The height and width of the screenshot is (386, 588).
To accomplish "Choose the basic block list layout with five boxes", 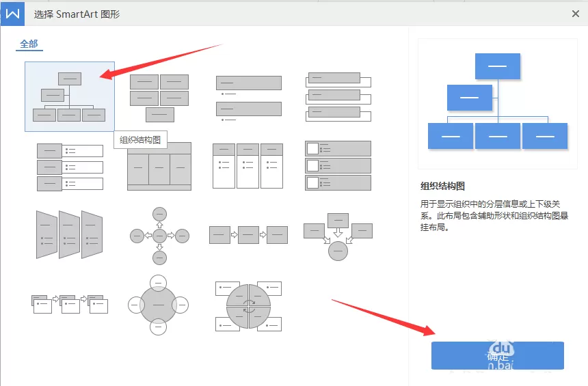I will [x=159, y=98].
